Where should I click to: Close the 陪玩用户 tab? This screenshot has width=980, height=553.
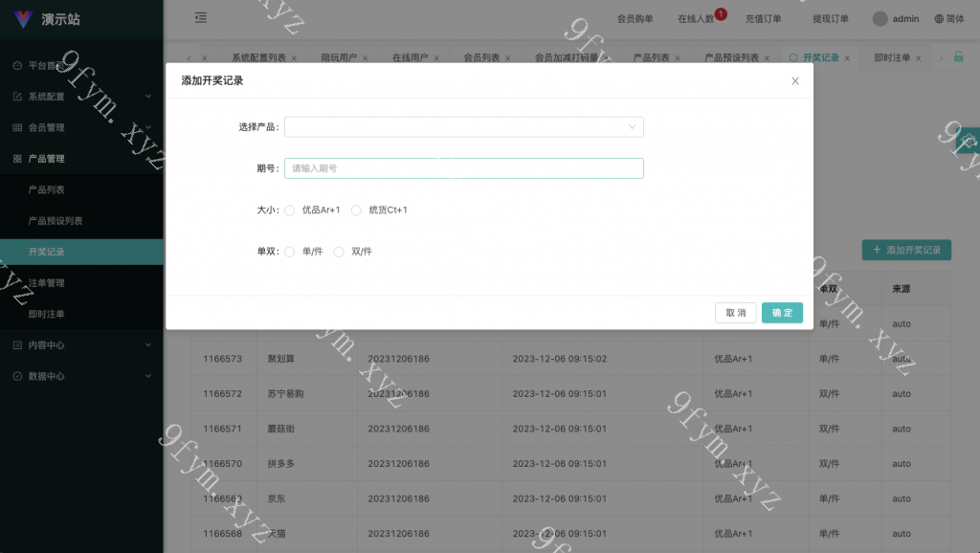365,58
